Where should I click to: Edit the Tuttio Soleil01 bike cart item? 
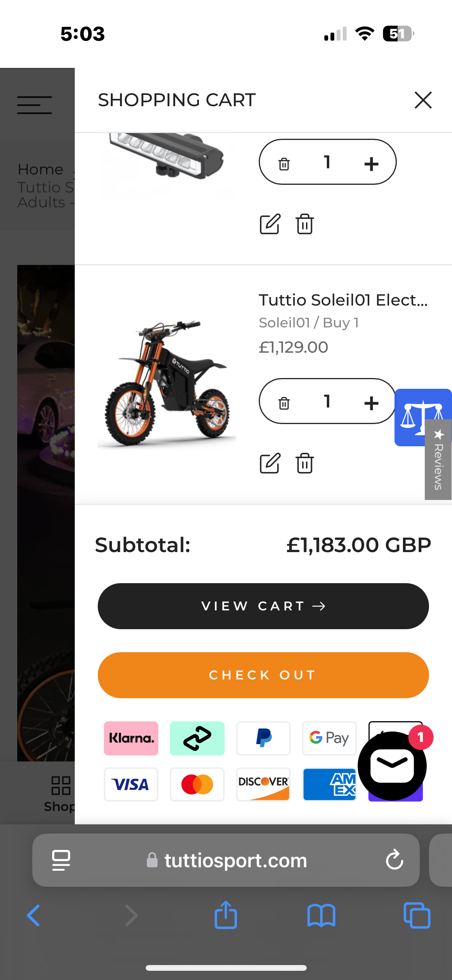coord(270,463)
